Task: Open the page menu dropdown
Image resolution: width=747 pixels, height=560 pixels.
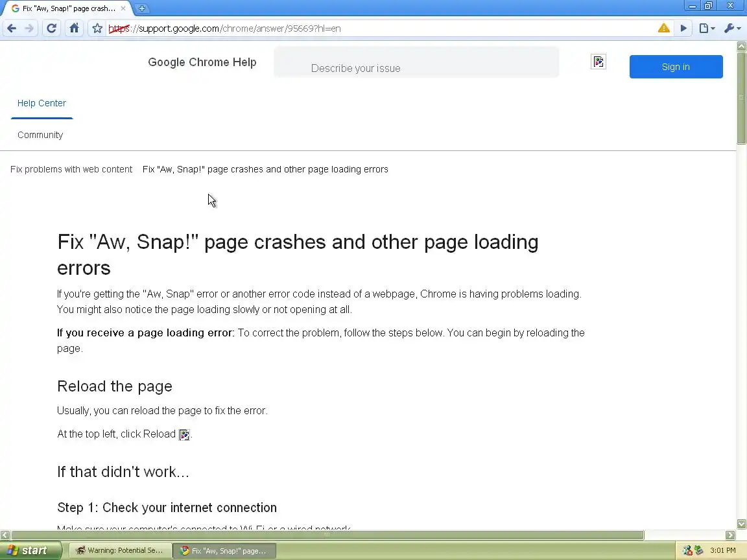Action: coord(707,29)
